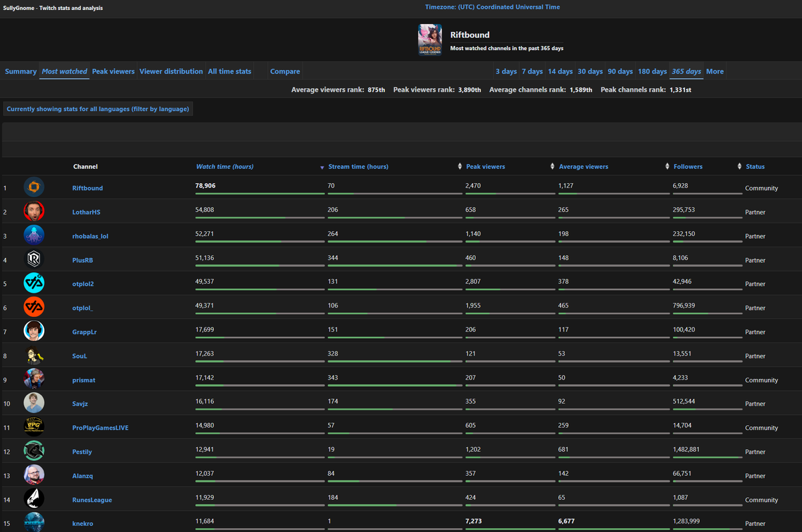Click peak viewers value 7,273
Viewport: 802px width, 532px height.
(x=474, y=521)
